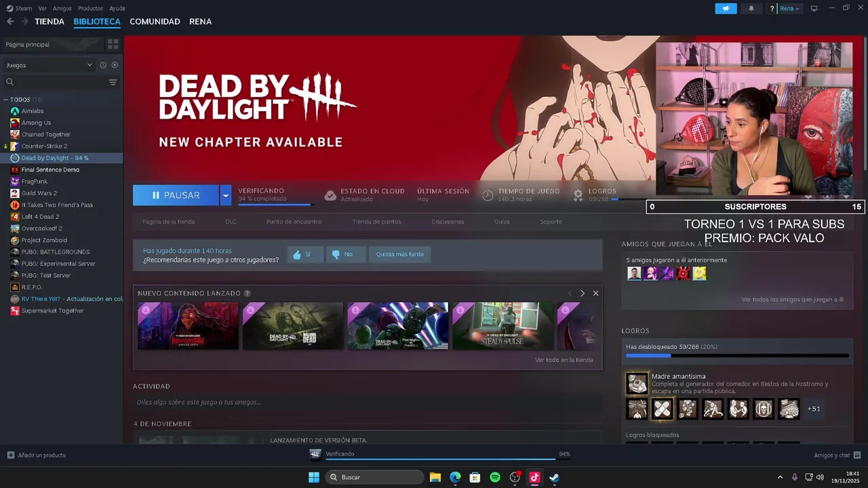
Task: Open the Rena account dropdown
Action: 789,8
